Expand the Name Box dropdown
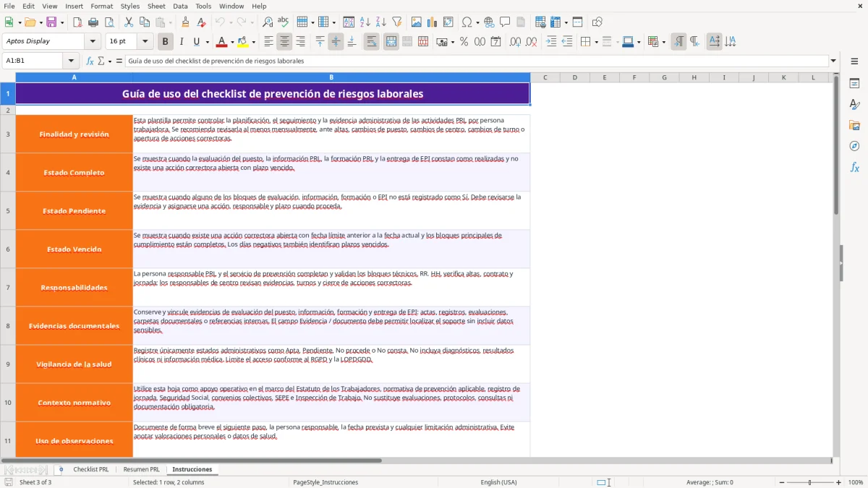The image size is (868, 488). [71, 61]
